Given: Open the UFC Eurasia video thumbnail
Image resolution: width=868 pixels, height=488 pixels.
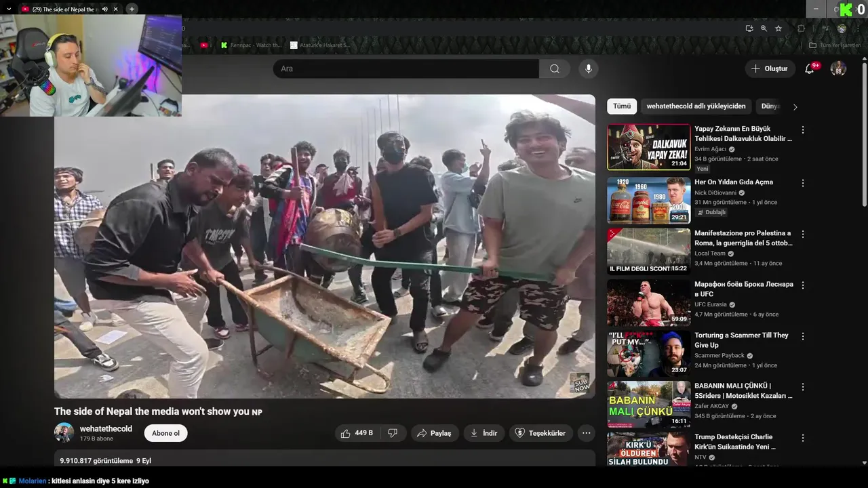Looking at the screenshot, I should [x=649, y=302].
